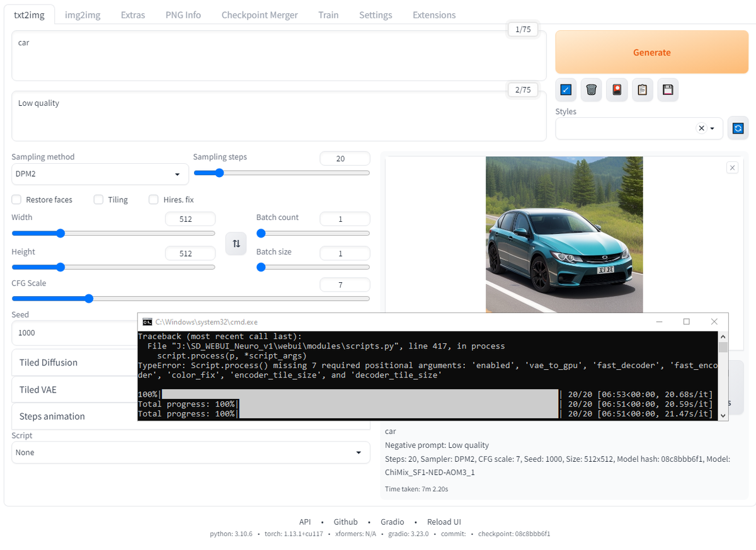Open the Extensions tab

coord(434,14)
